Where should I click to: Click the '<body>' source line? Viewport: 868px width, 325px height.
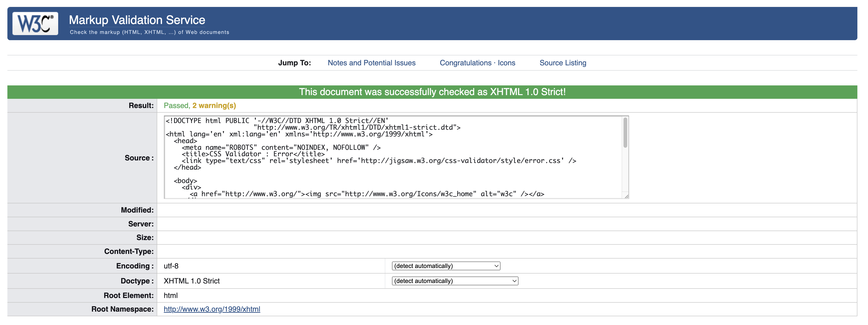click(x=185, y=181)
